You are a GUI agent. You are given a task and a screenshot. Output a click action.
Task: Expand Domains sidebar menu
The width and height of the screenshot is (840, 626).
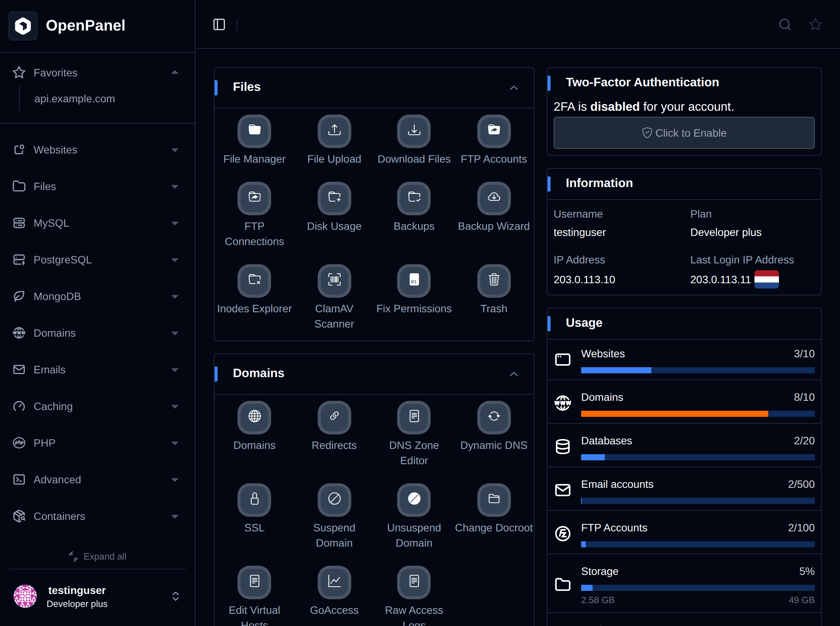(95, 333)
